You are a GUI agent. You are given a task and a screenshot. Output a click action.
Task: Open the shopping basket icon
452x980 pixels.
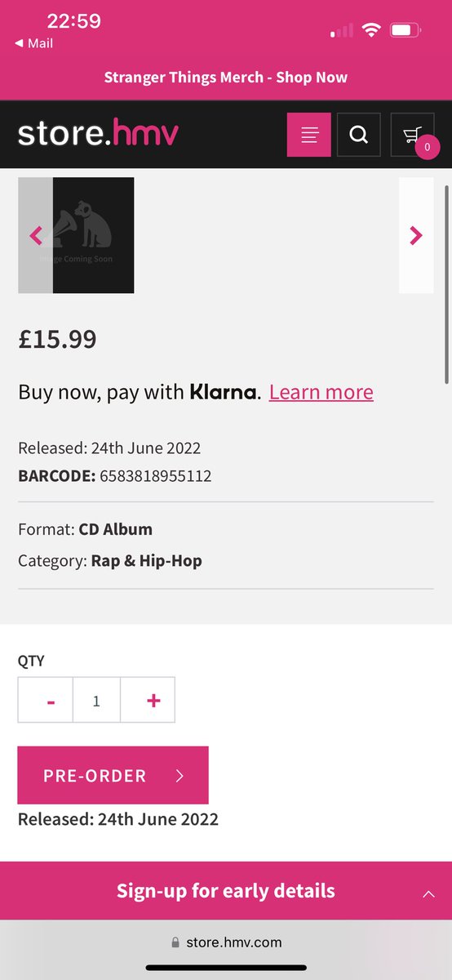pos(412,135)
